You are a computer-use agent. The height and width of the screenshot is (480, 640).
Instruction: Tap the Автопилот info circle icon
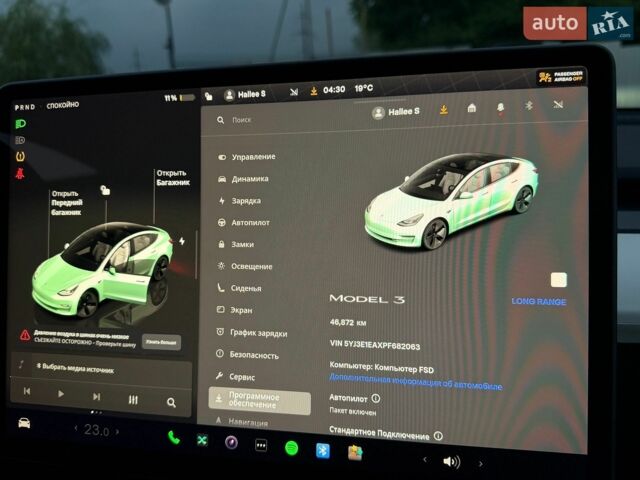[x=376, y=398]
